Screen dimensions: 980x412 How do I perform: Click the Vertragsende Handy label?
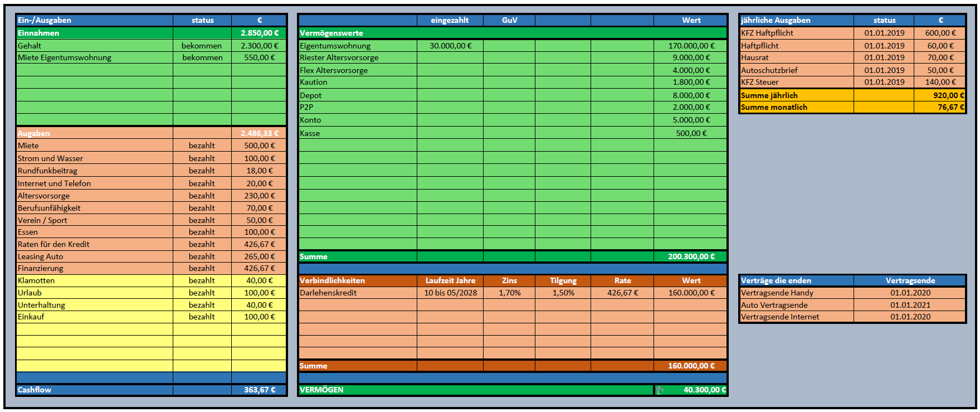(777, 293)
